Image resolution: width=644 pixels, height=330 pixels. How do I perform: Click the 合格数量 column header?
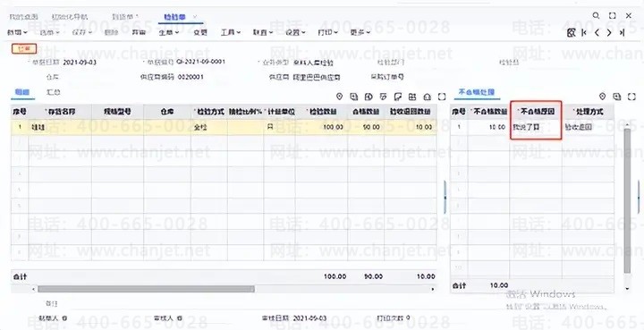tap(366, 112)
